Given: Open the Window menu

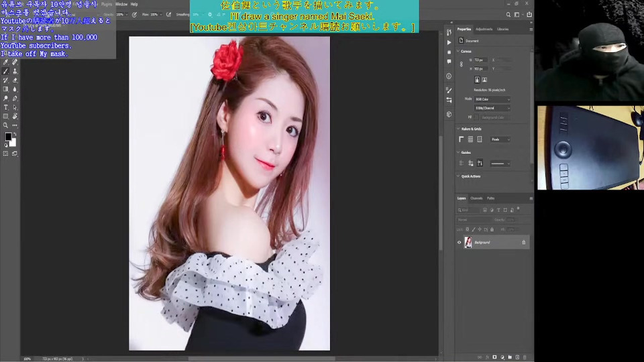Looking at the screenshot, I should [x=121, y=4].
